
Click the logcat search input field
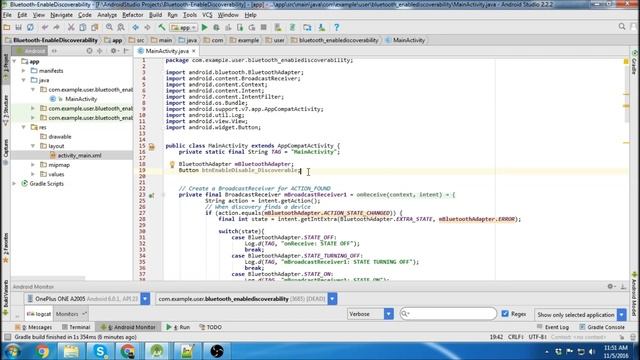[448, 313]
